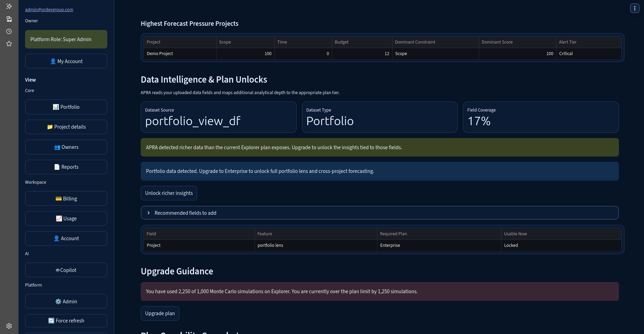Sort by Time column header
644x334 pixels.
coord(303,42)
